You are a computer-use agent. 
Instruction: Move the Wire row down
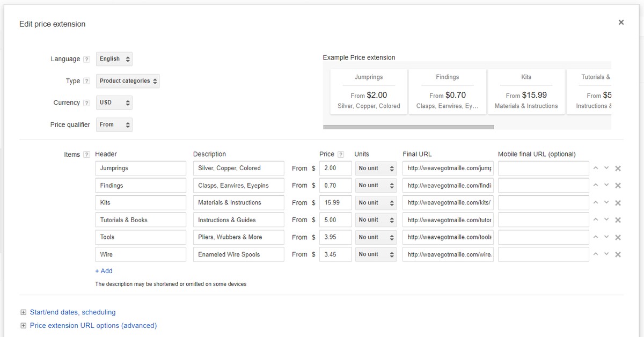(x=606, y=254)
